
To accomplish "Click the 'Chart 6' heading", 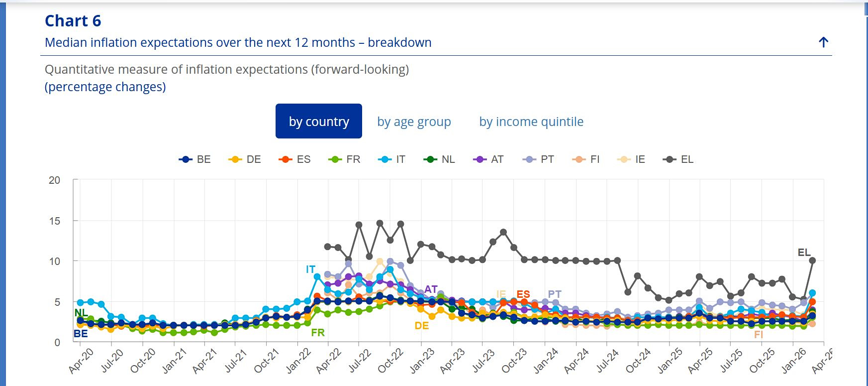I will tap(73, 21).
